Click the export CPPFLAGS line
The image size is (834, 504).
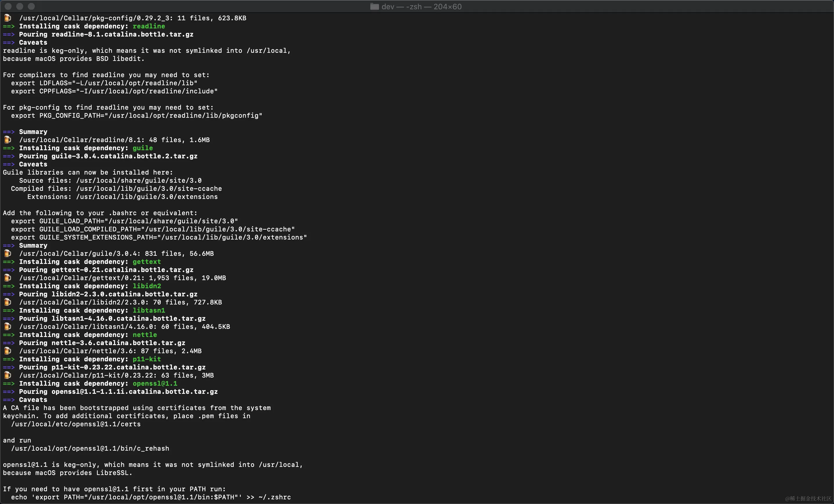coord(115,91)
